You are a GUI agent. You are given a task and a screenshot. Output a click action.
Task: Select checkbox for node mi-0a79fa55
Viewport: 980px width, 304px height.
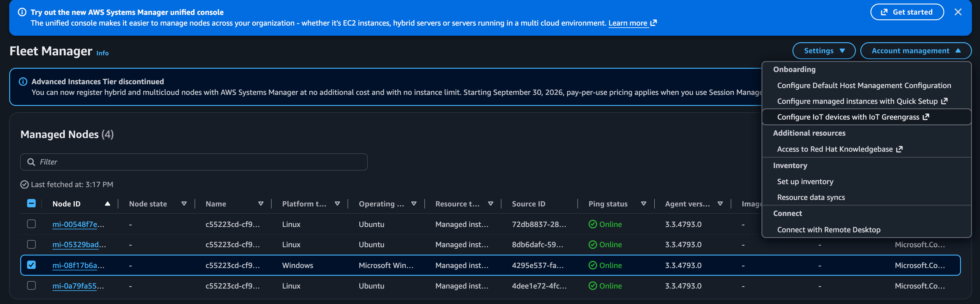coord(32,286)
